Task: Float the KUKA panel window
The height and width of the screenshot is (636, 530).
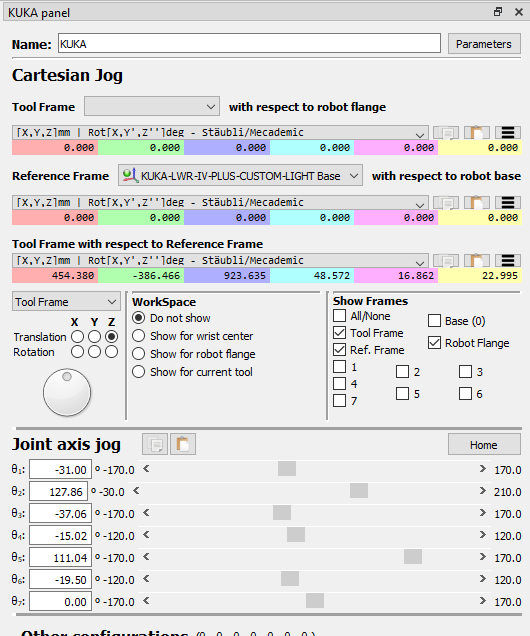Action: [x=498, y=12]
